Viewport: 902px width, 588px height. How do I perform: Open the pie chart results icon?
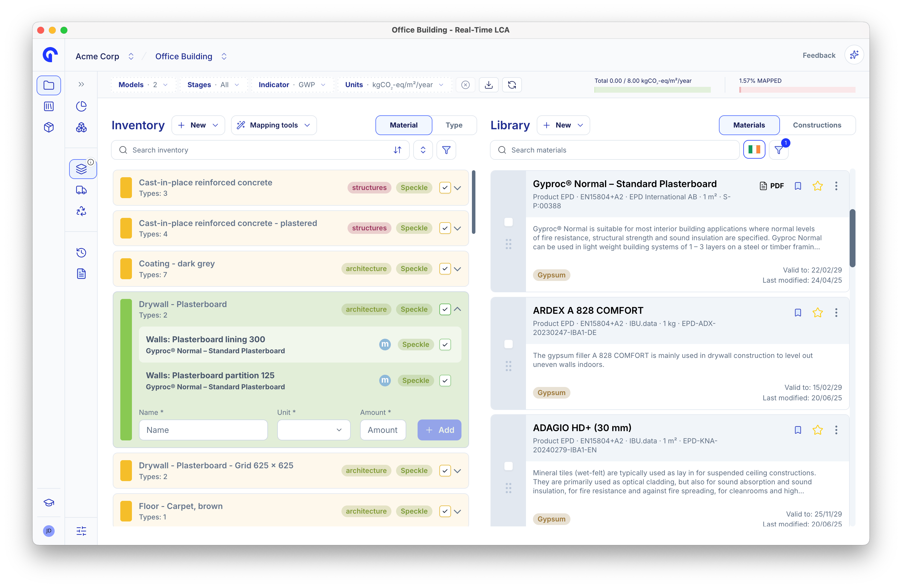(81, 106)
